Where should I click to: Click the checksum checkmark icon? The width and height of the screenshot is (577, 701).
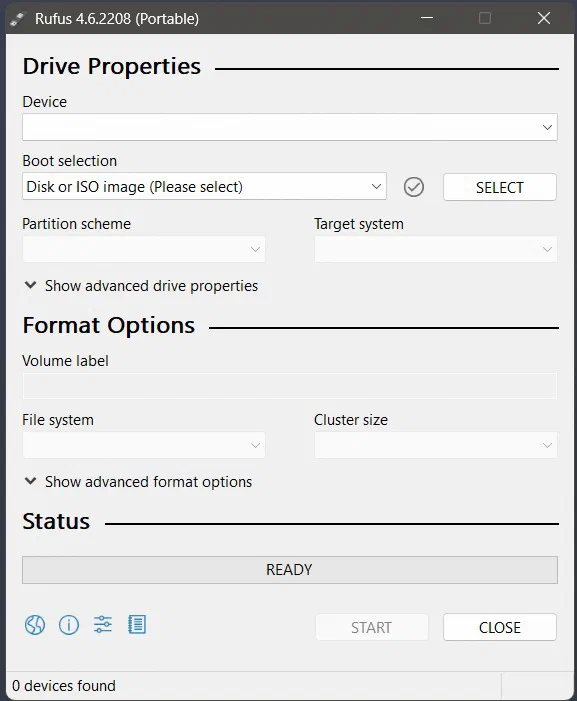pyautogui.click(x=414, y=187)
